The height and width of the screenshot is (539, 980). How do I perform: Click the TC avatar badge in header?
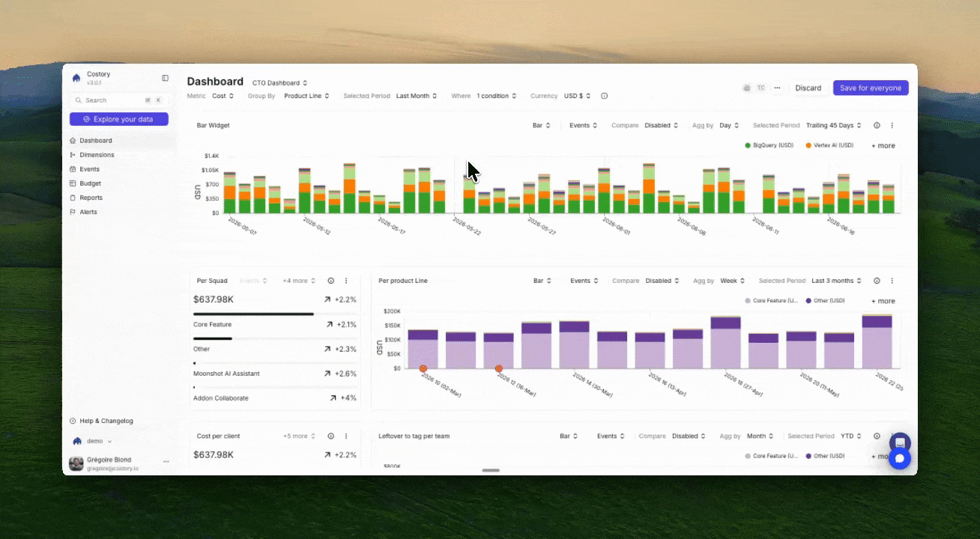[760, 88]
